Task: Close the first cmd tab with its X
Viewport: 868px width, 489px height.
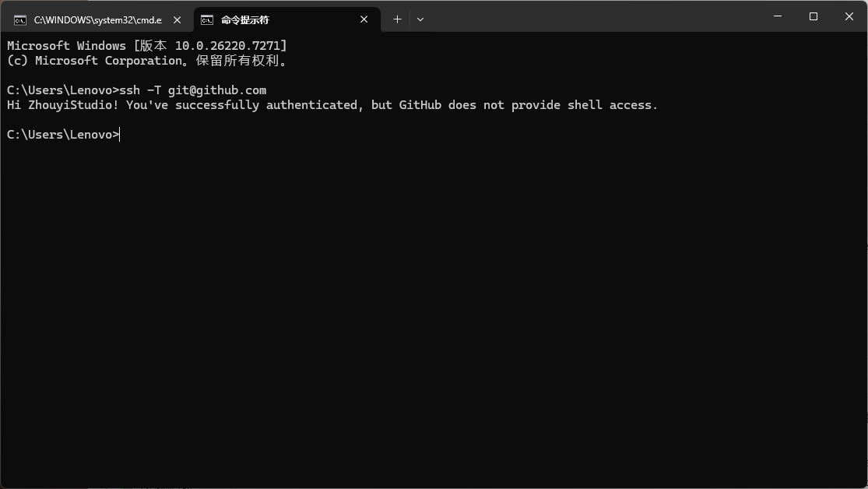Action: 177,19
